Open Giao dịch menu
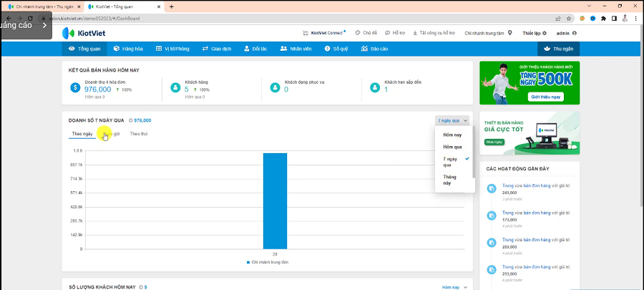 [217, 49]
